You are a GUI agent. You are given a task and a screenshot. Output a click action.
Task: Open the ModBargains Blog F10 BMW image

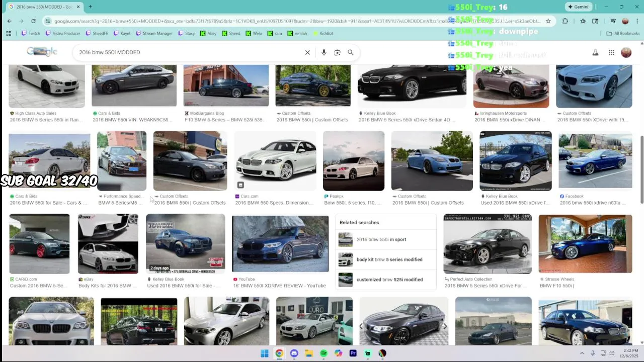(x=226, y=85)
